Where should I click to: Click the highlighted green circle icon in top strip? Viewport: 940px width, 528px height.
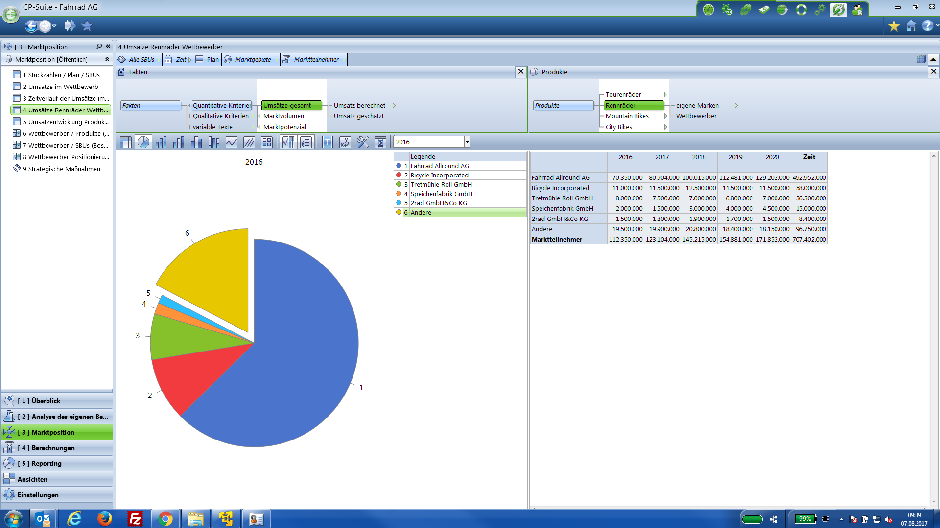point(839,10)
